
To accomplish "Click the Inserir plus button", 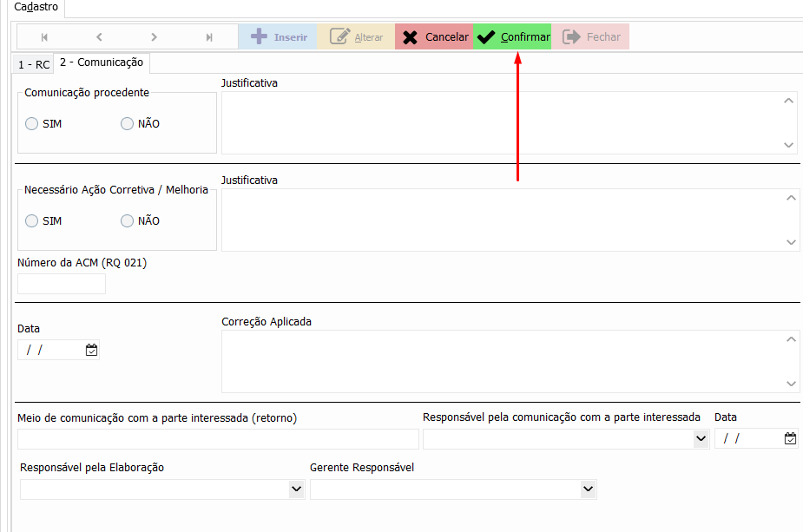I will (x=278, y=37).
